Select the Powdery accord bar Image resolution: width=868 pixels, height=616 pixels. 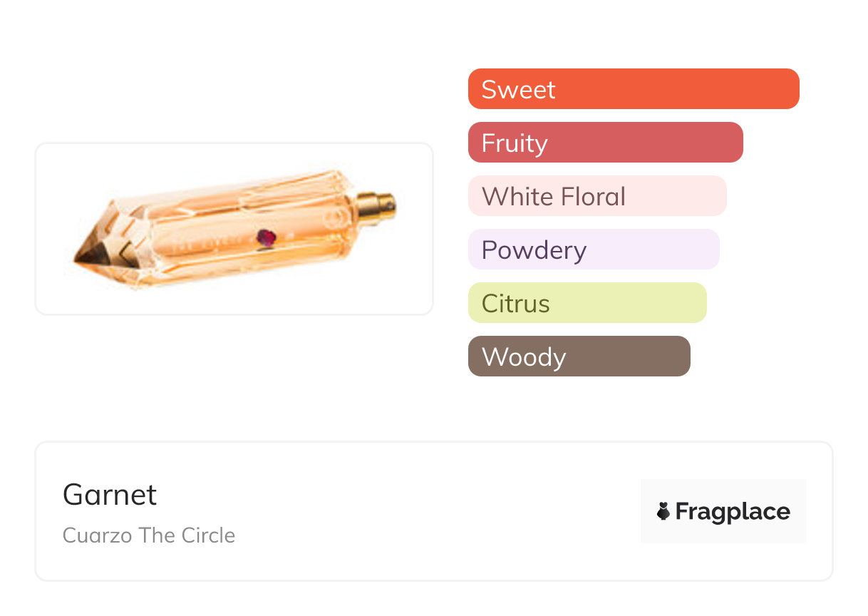593,250
